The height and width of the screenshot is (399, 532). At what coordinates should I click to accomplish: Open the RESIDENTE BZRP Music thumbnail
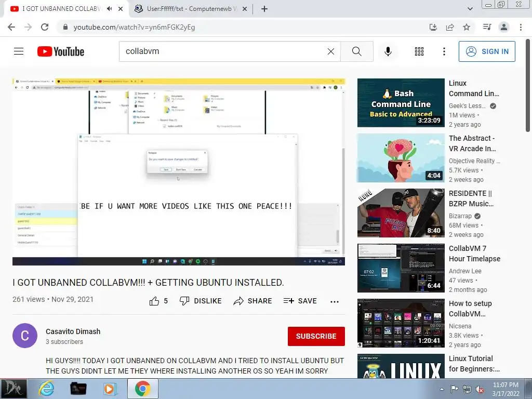pos(401,212)
